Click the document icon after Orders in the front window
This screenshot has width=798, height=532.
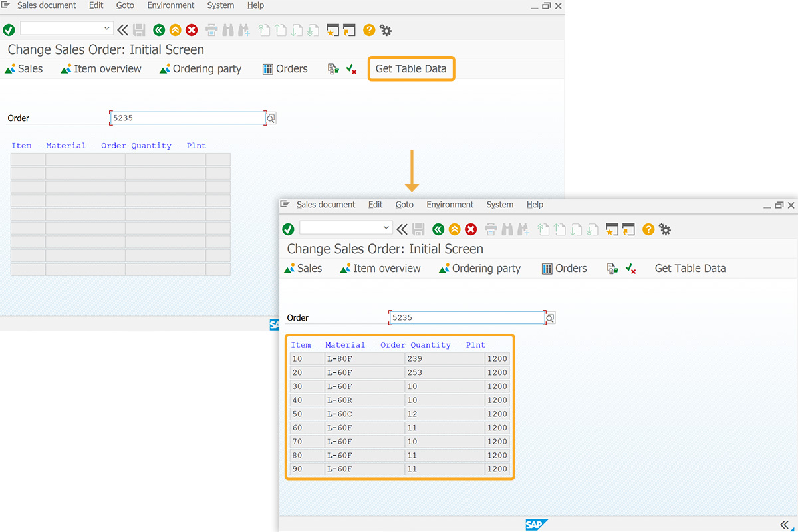(612, 269)
